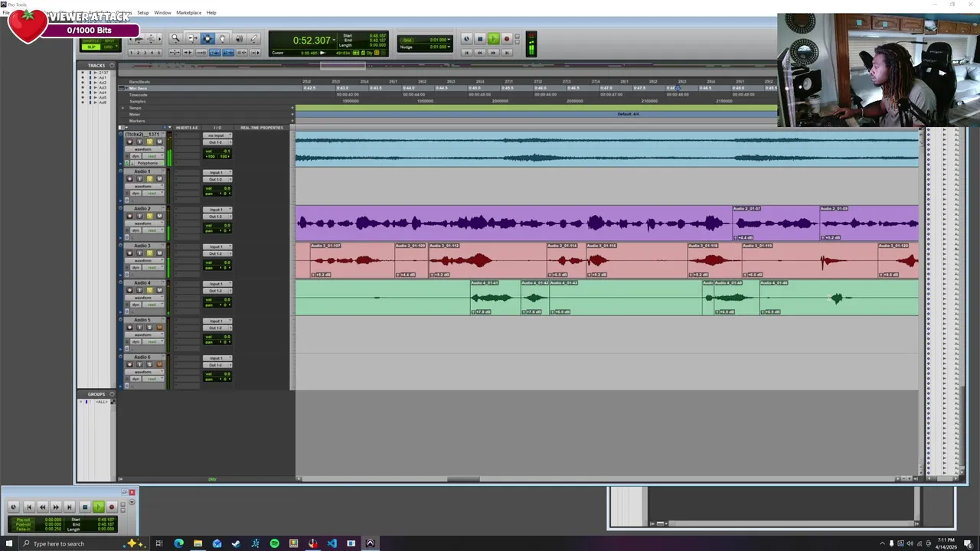The image size is (980, 551).
Task: Enable Grid edit mode
Action: [x=109, y=47]
